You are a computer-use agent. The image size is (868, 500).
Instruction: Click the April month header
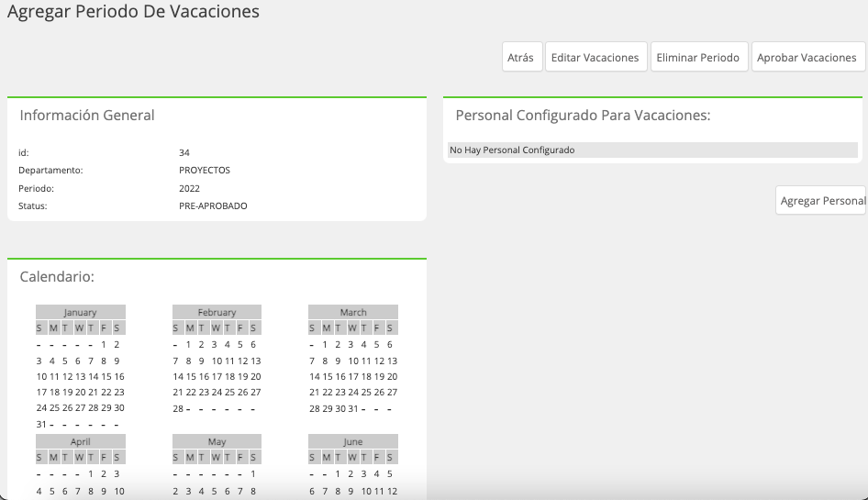(80, 441)
